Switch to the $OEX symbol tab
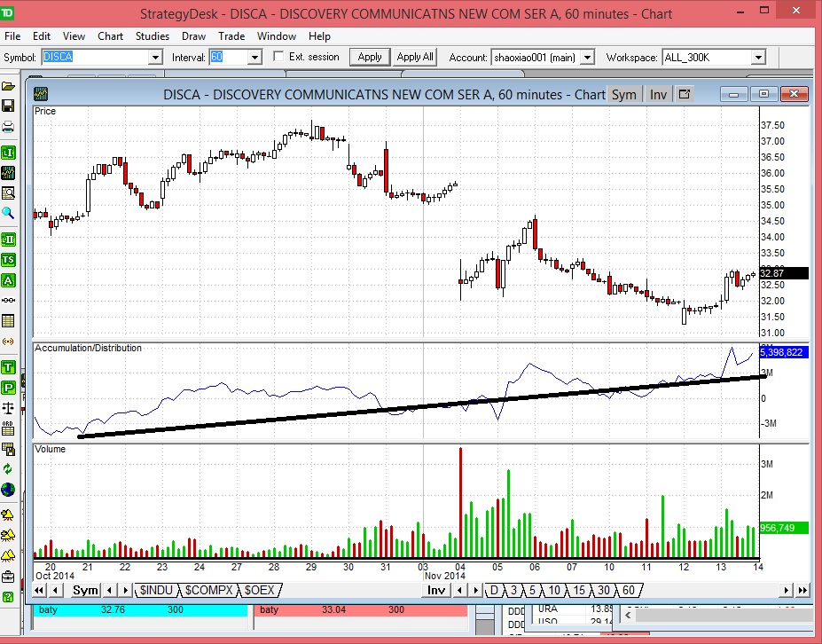 point(260,591)
